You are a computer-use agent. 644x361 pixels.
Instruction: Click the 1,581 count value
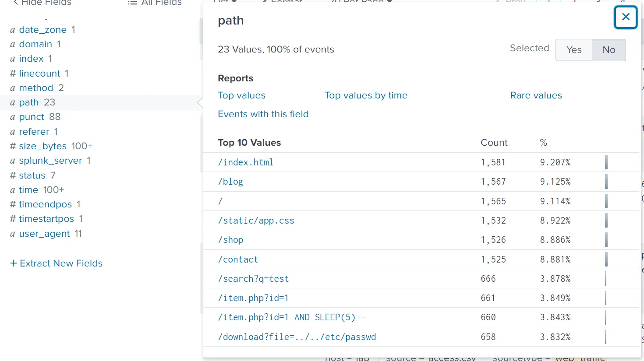click(493, 162)
